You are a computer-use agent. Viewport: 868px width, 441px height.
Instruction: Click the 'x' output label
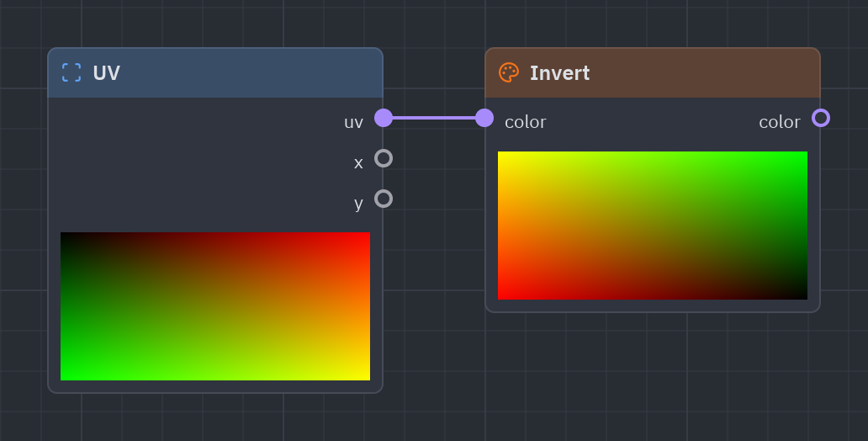click(x=358, y=163)
